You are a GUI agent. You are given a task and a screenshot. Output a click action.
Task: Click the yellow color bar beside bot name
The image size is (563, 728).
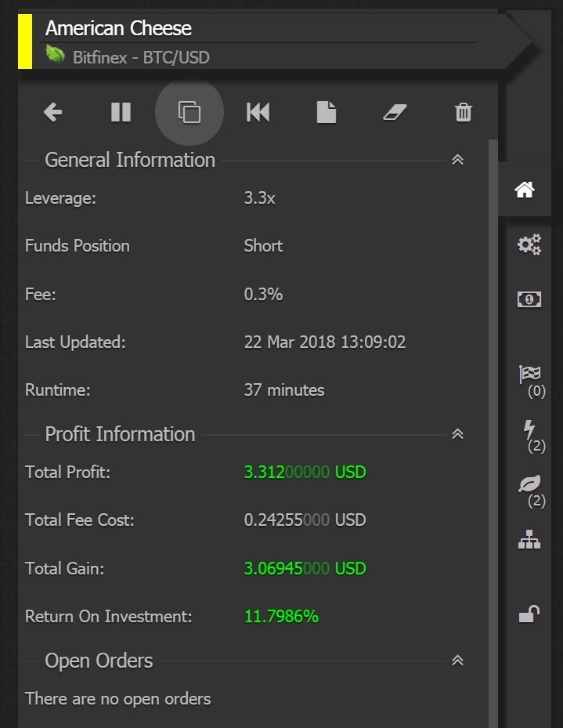25,42
